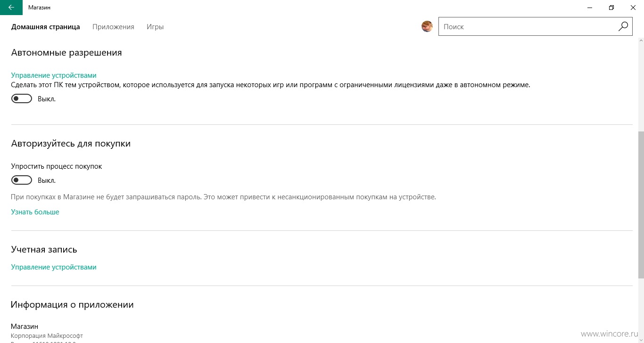Click the Выкл. label under Автономные разрешения
Screen dimensions: 644x343
pos(47,99)
